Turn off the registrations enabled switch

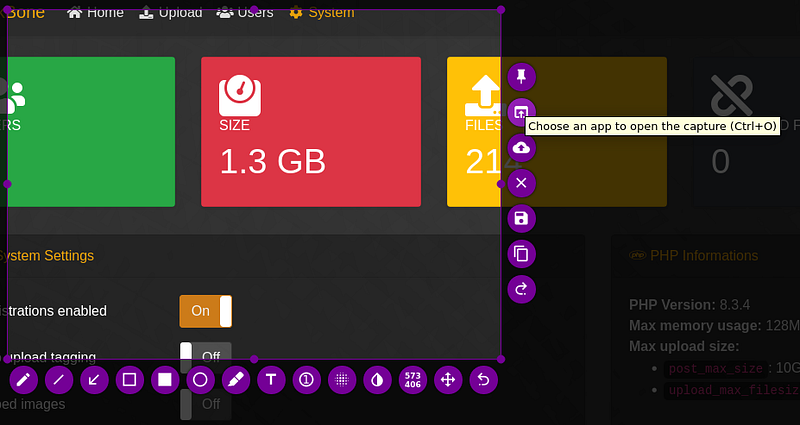coord(205,311)
